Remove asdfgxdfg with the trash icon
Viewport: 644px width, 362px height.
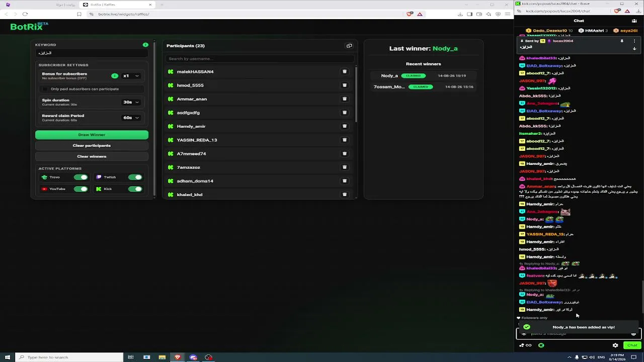coord(345,113)
